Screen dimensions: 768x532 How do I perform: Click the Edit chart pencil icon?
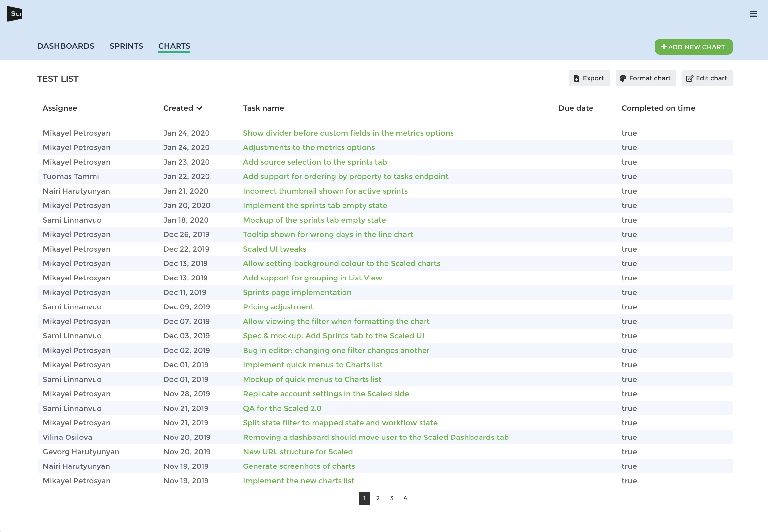(689, 78)
